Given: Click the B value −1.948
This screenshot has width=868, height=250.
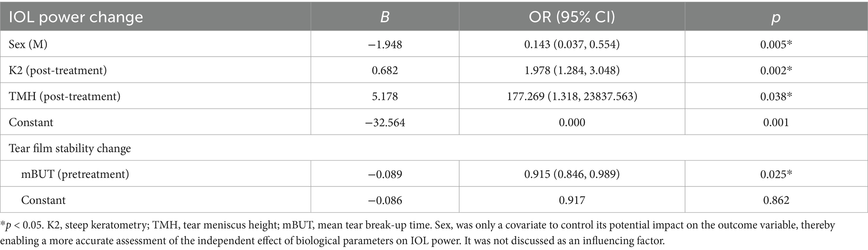Looking at the screenshot, I should (385, 44).
